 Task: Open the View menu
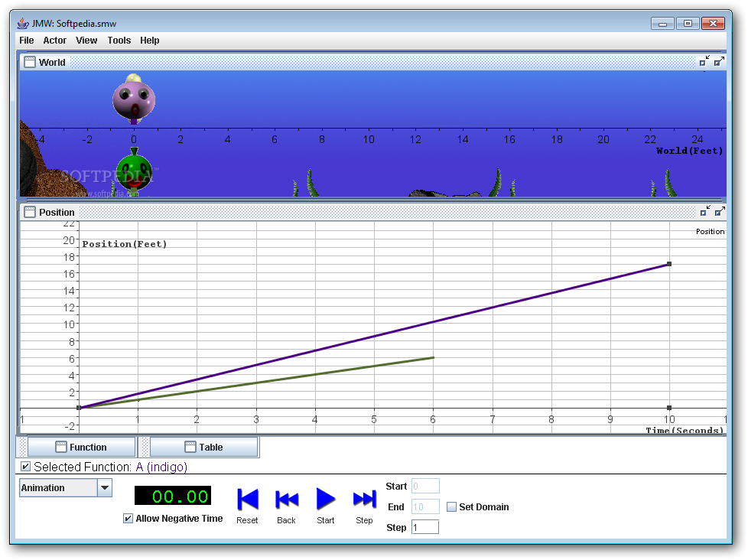[86, 41]
